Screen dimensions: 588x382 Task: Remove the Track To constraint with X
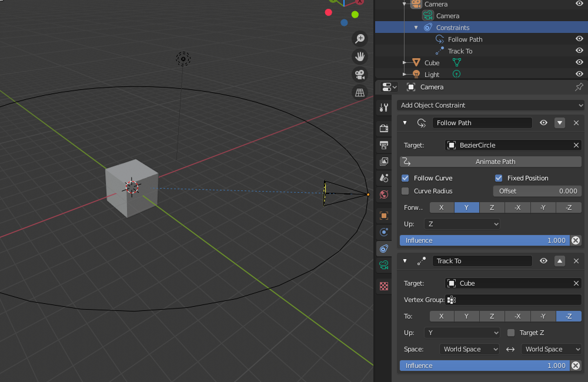point(576,261)
